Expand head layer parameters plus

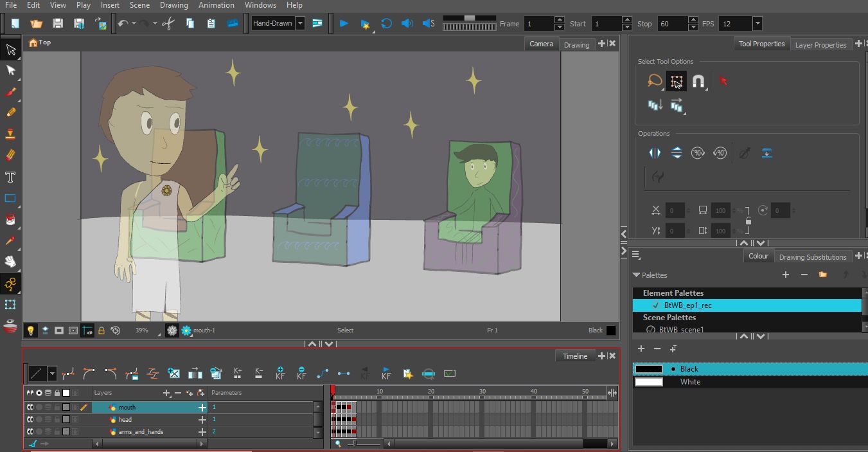[x=202, y=419]
